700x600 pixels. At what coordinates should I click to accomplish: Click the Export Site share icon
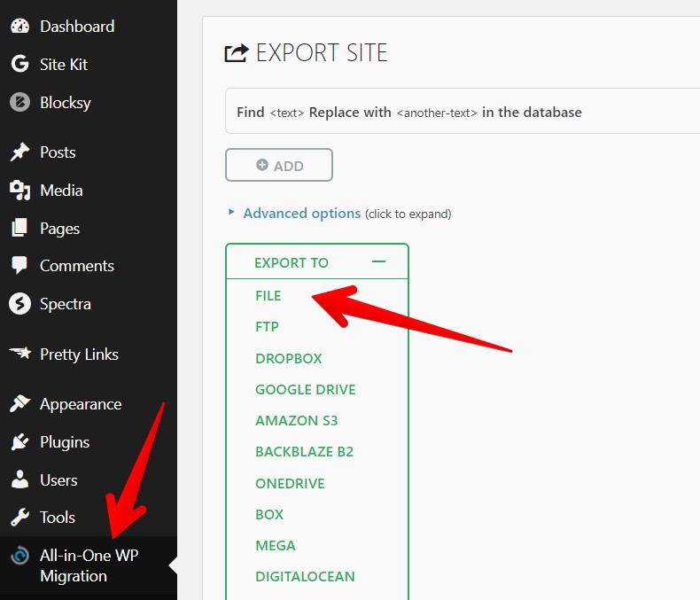coord(237,53)
